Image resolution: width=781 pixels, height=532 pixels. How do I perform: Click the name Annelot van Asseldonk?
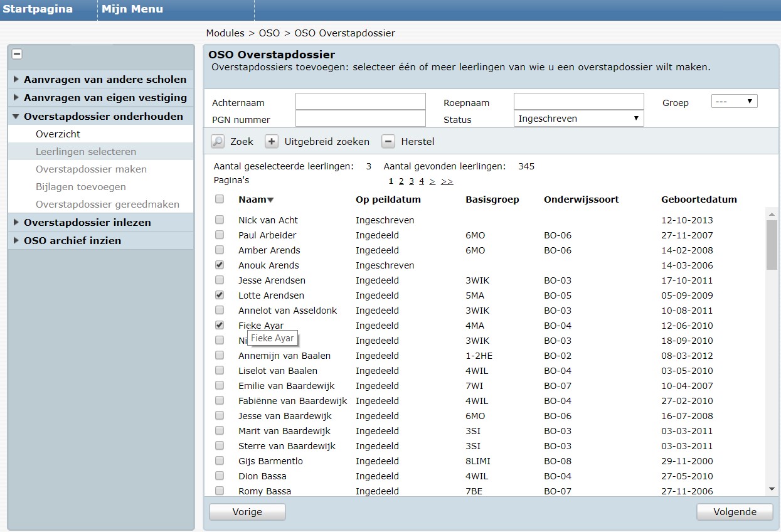click(x=288, y=311)
